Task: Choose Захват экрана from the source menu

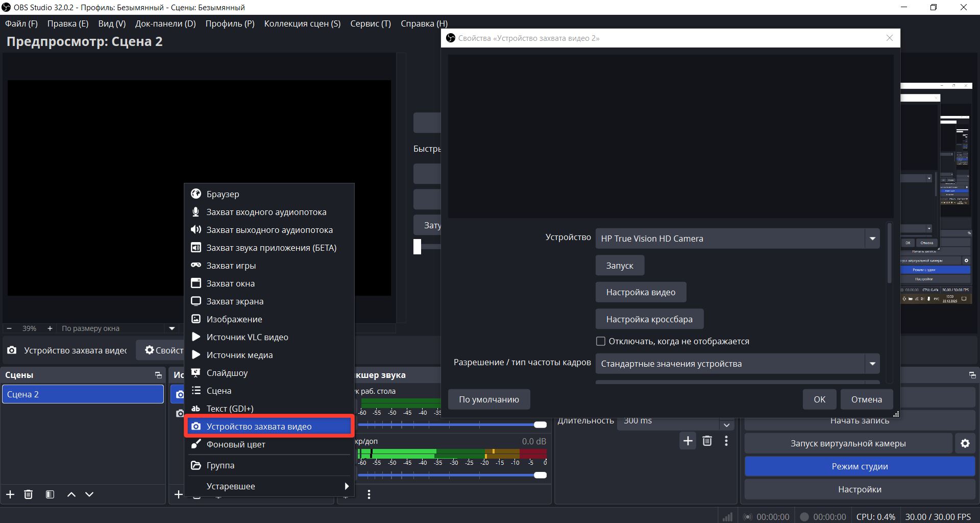Action: click(x=235, y=301)
